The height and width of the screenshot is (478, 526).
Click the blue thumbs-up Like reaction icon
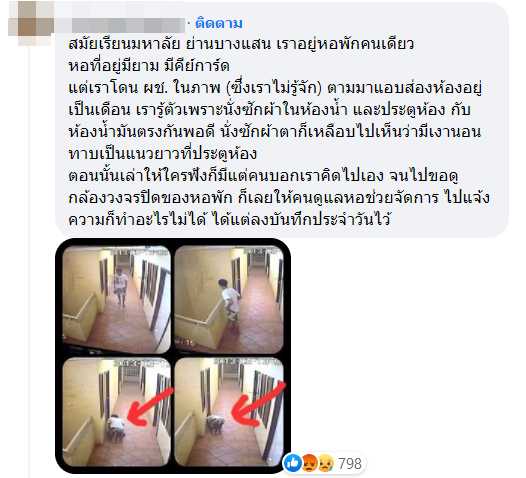[293, 463]
